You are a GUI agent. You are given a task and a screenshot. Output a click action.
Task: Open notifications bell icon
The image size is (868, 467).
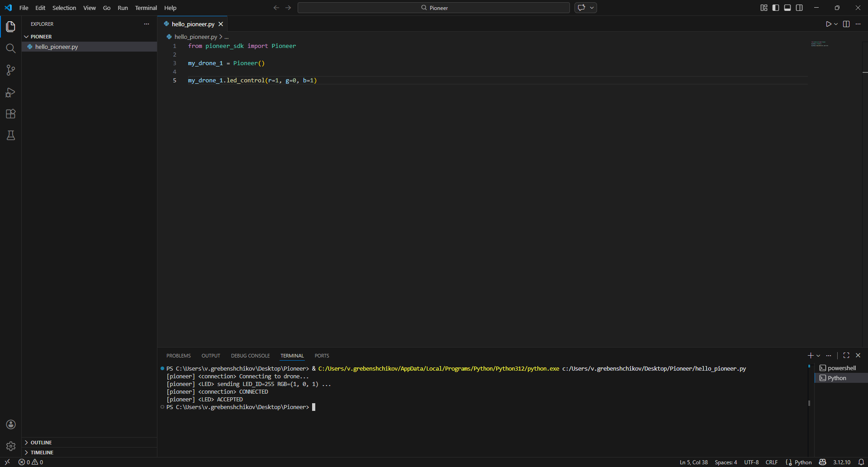[x=861, y=462]
